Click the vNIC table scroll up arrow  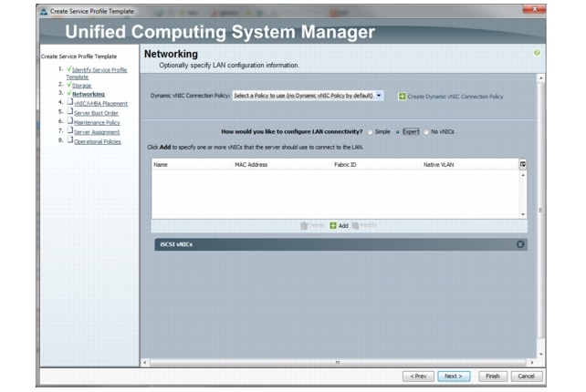click(523, 175)
